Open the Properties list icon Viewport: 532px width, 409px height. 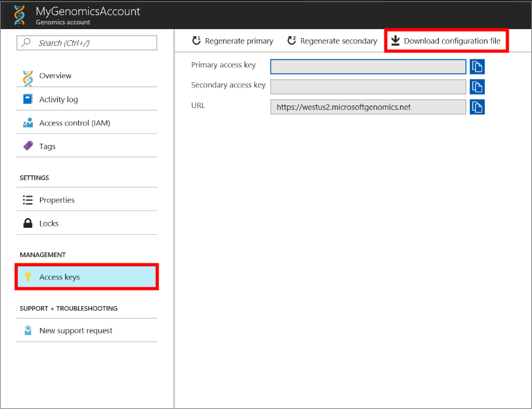28,199
